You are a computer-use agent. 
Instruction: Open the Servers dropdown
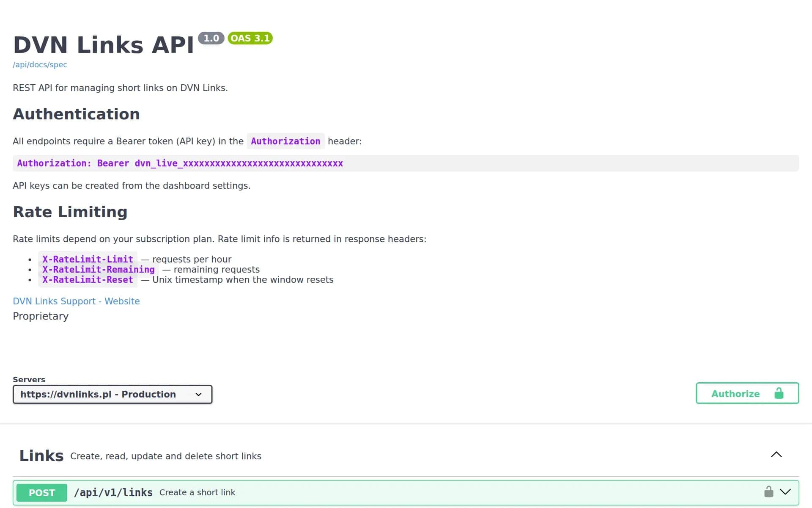112,394
